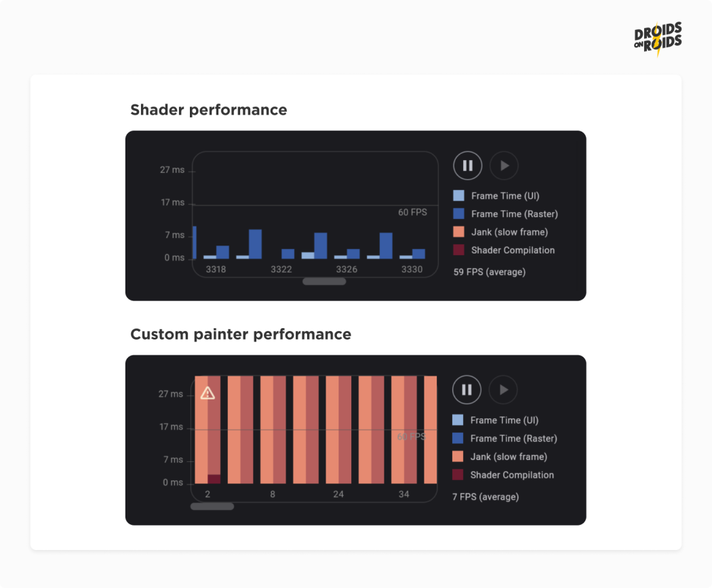Screen dimensions: 712x588
Task: Select frame 3318 bar in shader chart
Action: [222, 252]
